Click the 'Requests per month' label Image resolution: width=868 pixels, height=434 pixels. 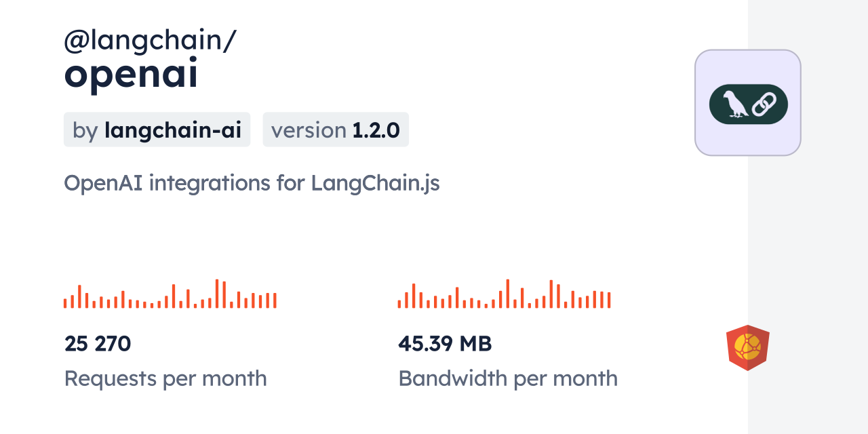[x=165, y=378]
